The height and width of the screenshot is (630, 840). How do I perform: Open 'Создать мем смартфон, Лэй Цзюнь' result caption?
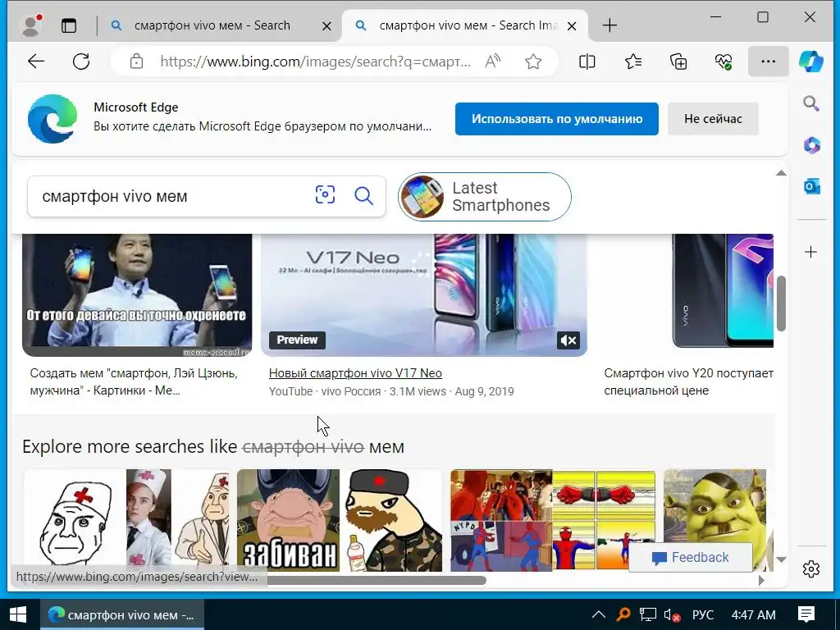134,381
